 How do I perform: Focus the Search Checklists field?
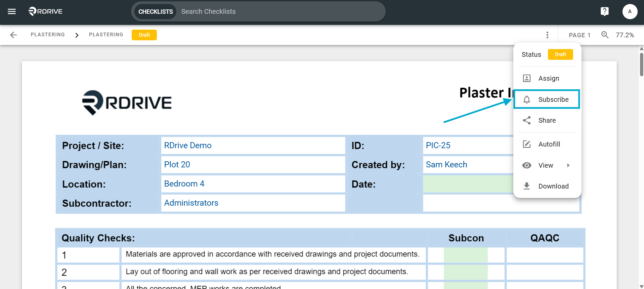281,12
